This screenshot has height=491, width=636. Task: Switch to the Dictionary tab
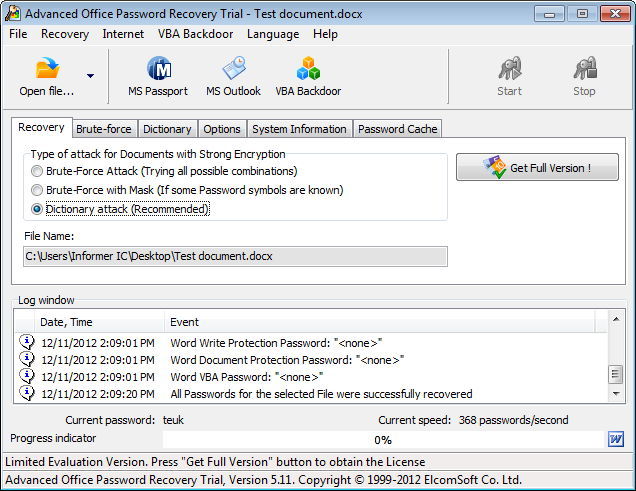(x=167, y=129)
